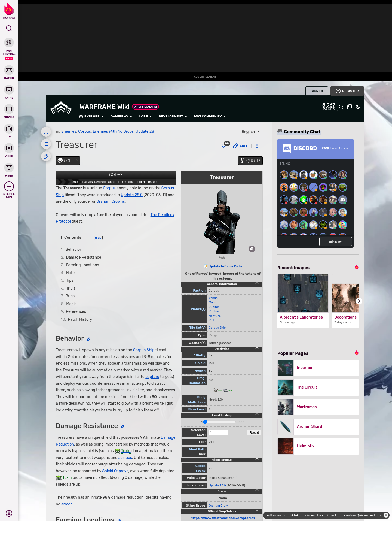Screen dimensions: 392x545
Task: Adjust the Level Scaling slider
Action: (220, 422)
